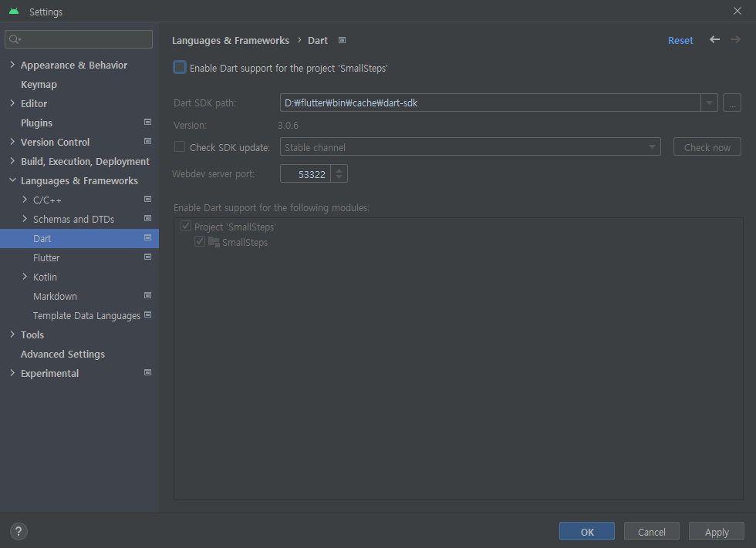Click project-level icon next to Flutter
The image size is (756, 548).
147,257
